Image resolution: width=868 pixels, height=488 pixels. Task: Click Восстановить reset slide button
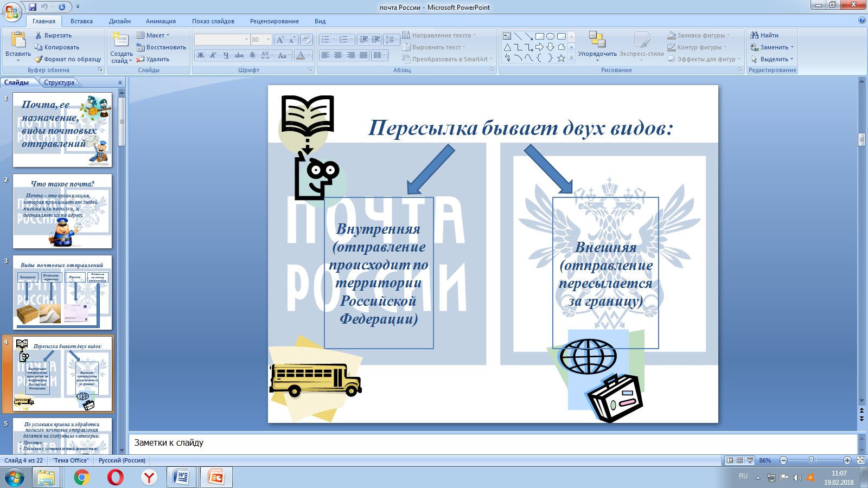click(x=161, y=47)
